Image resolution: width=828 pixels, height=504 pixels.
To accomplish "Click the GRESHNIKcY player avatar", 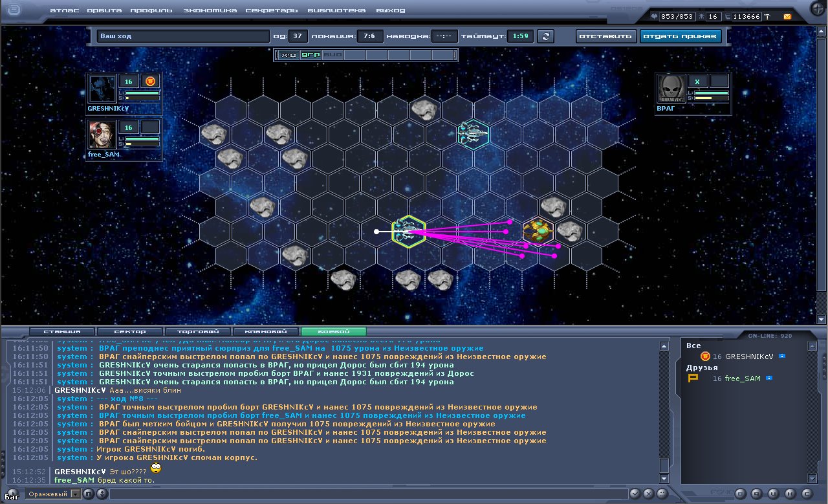I will (102, 90).
